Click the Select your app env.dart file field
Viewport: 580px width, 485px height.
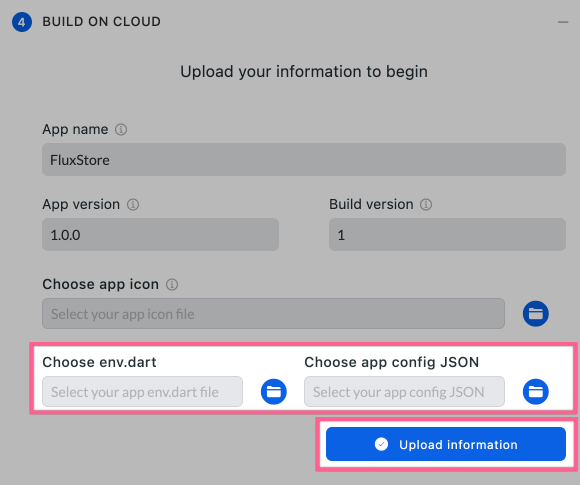[x=142, y=391]
